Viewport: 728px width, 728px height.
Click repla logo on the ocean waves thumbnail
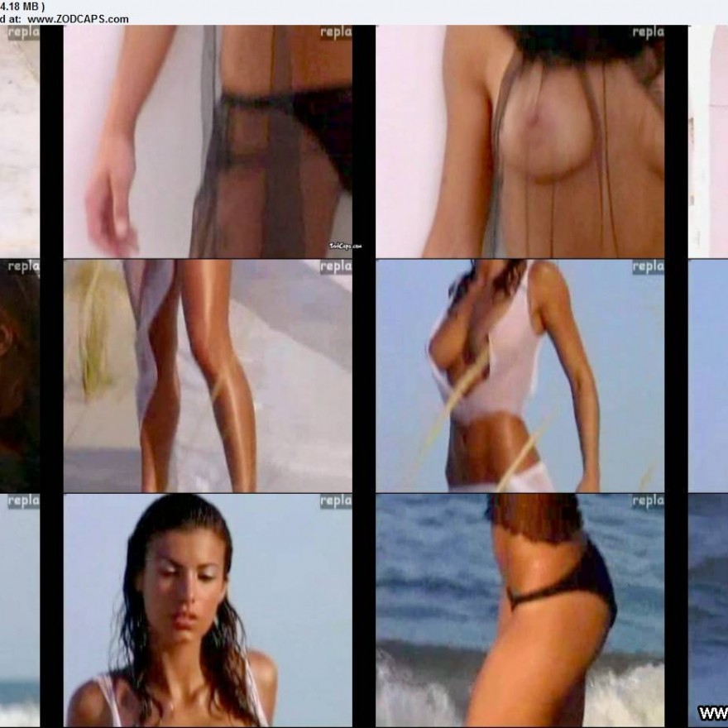coord(648,500)
